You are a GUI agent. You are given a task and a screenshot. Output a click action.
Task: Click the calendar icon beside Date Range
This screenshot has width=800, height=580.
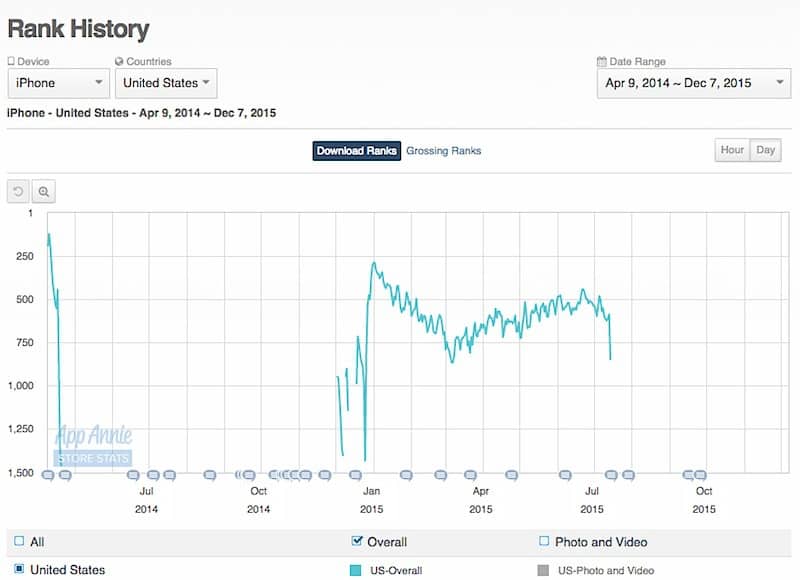click(x=601, y=62)
